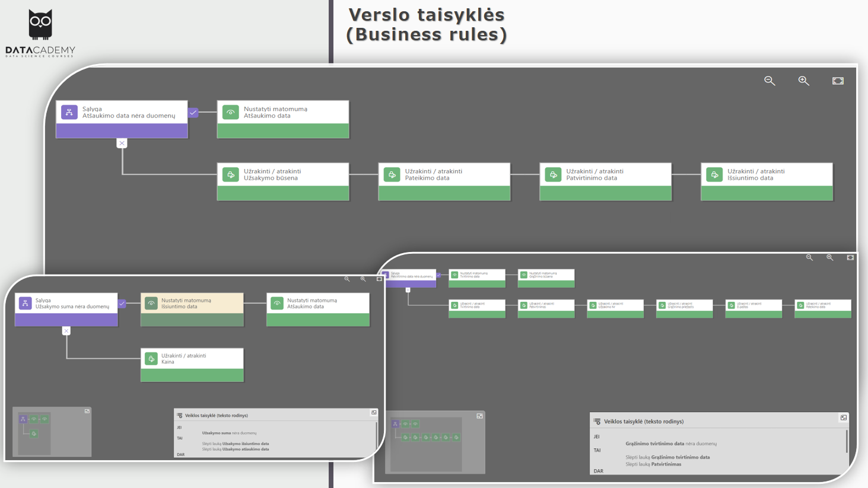This screenshot has height=488, width=868.
Task: Zoom out in the Grąžinimo tvirtinimo rule panel
Action: [809, 257]
